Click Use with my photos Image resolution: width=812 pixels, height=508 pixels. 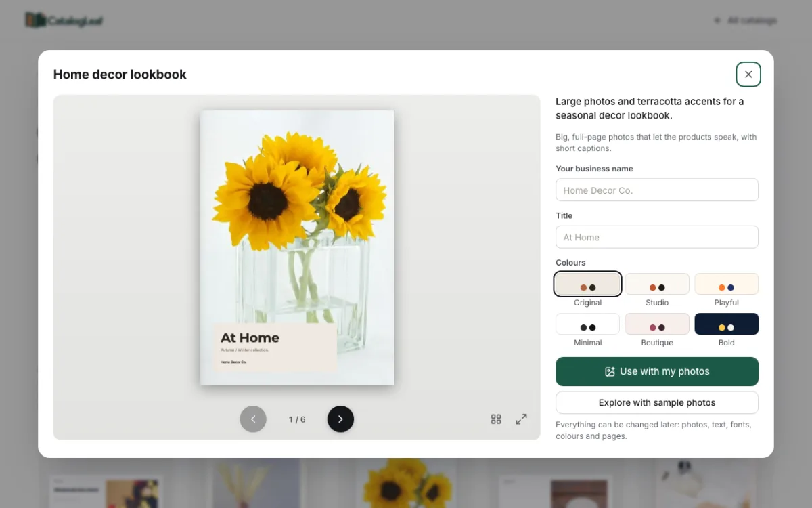(657, 371)
